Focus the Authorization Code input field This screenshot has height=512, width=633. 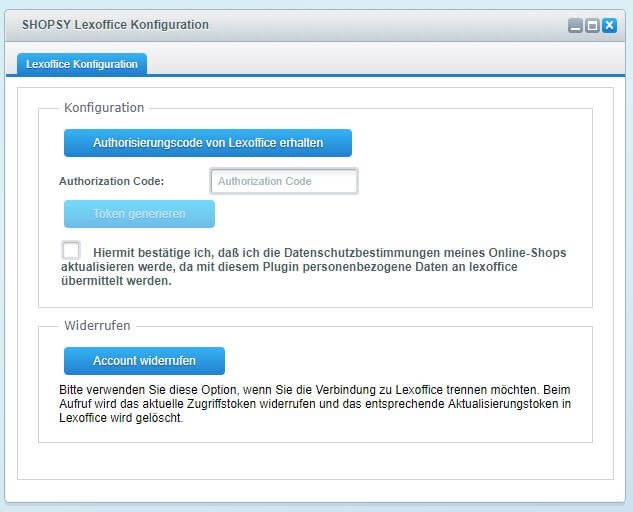(x=284, y=181)
